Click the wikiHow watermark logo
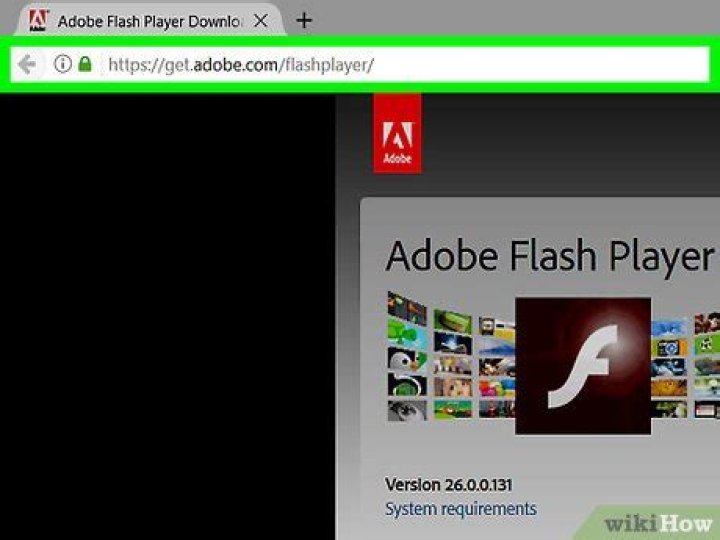Viewport: 720px width, 540px height. coord(650,524)
